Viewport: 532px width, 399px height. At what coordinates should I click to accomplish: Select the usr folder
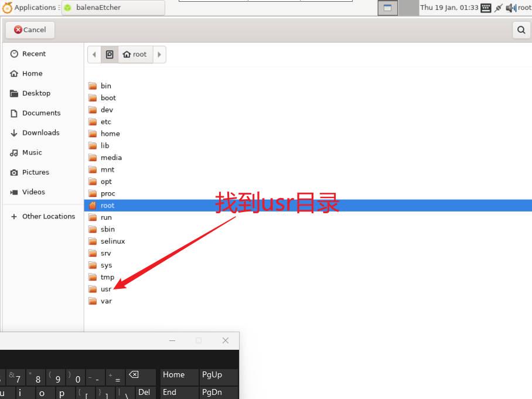(x=308, y=289)
